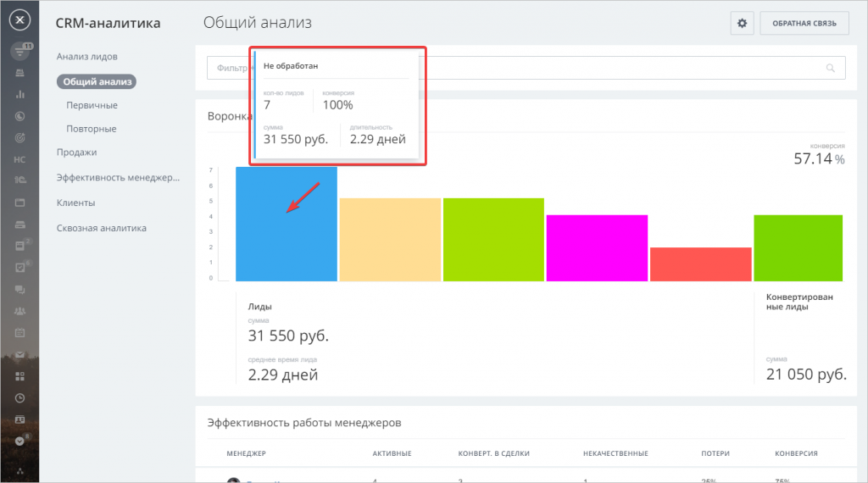This screenshot has width=868, height=483.
Task: Click the 1C icon in left sidebar
Action: point(19,180)
